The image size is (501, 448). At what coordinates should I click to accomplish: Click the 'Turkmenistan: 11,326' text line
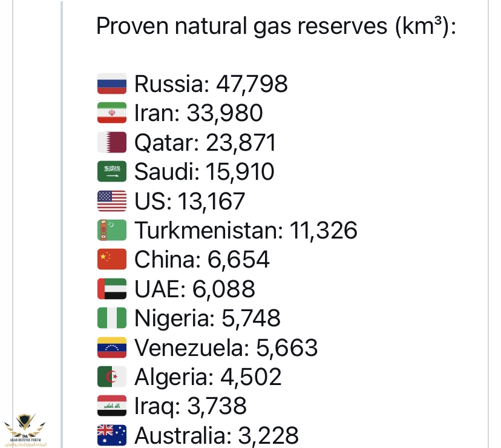(x=246, y=230)
